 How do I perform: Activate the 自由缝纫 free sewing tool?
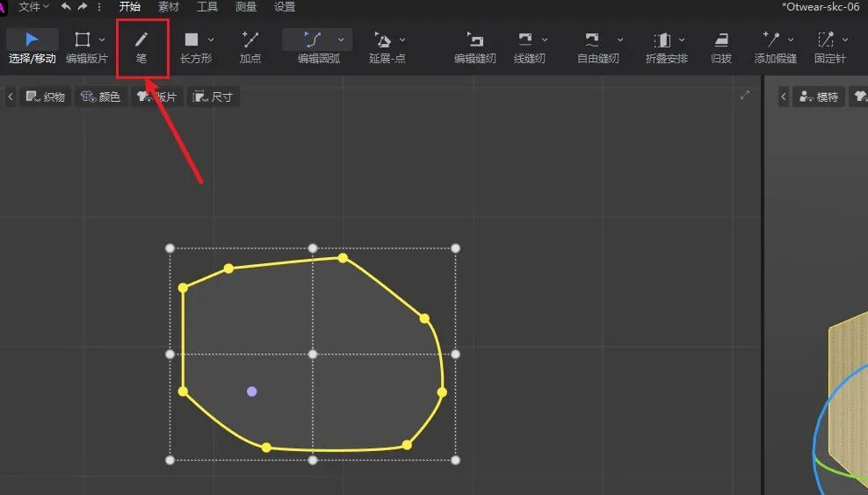pos(593,47)
